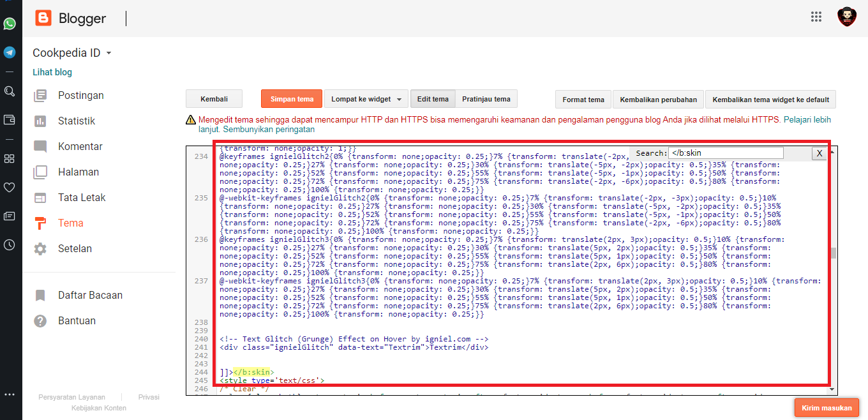Click the Blogger logo icon
This screenshot has width=868, height=420.
(43, 18)
